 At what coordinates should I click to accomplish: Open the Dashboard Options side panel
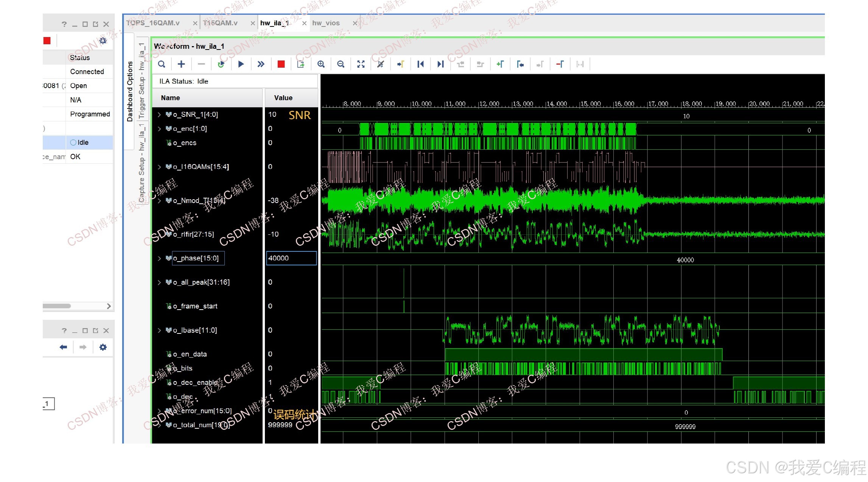tap(130, 91)
